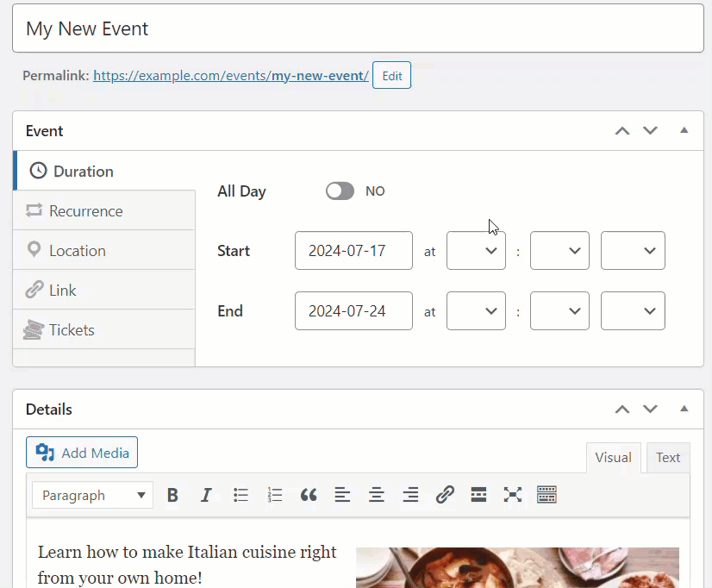Enter distraction-free fullscreen writing mode
The image size is (712, 588).
point(512,495)
